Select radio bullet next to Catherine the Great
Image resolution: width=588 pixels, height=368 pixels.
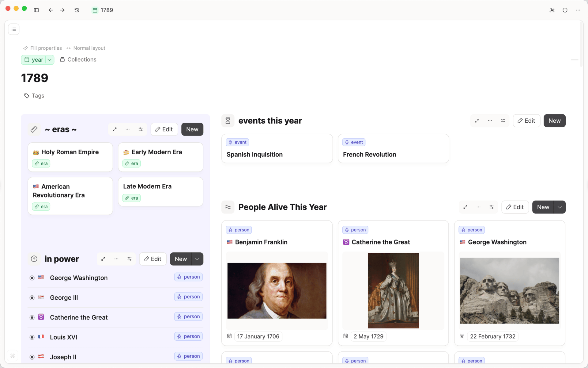point(32,317)
